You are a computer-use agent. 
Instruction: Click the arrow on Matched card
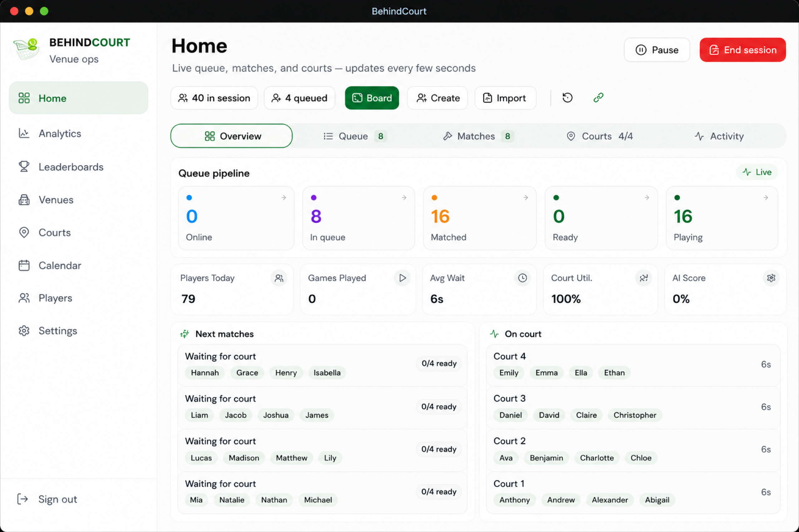(x=526, y=197)
